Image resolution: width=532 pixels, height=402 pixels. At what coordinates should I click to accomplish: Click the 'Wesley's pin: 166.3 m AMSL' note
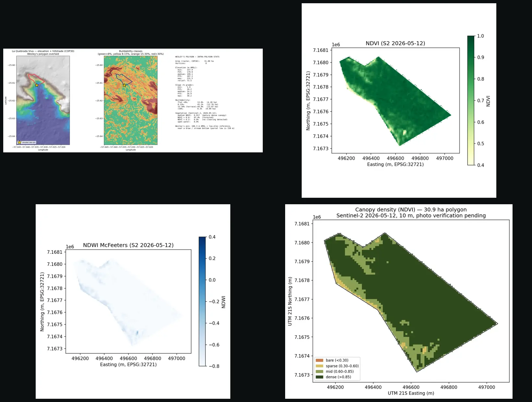203,126
